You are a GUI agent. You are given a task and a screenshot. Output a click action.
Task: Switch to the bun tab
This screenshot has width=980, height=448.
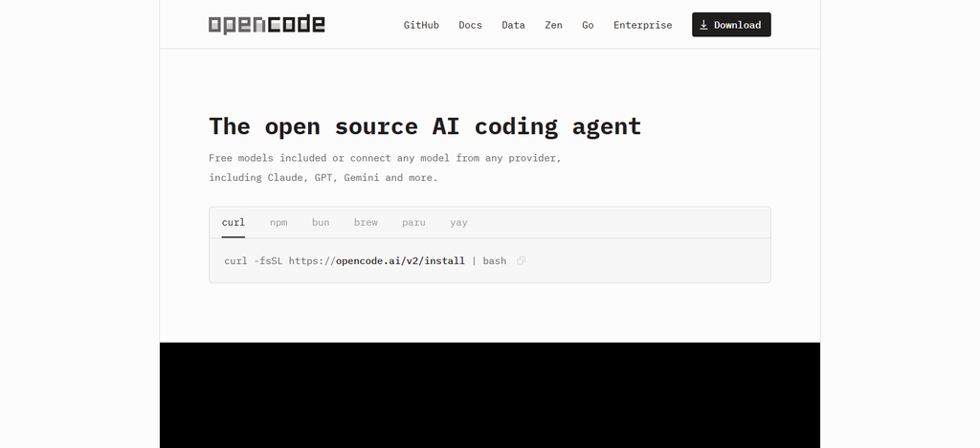point(321,222)
